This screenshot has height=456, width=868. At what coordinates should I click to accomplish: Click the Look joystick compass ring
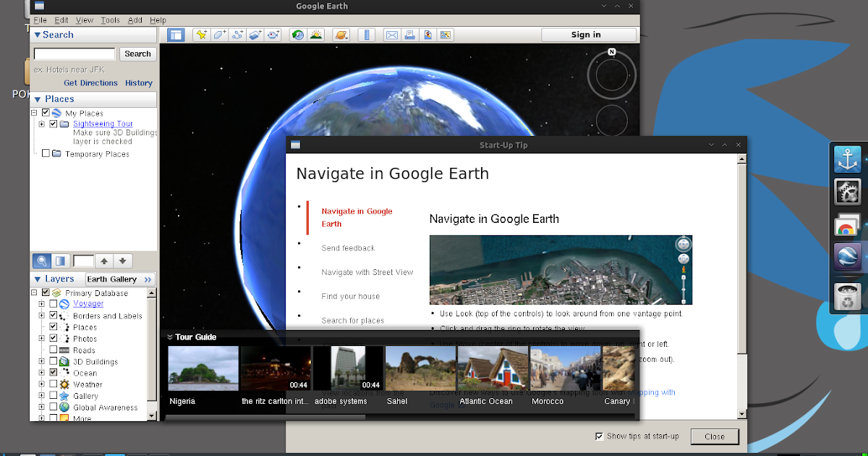pyautogui.click(x=612, y=74)
